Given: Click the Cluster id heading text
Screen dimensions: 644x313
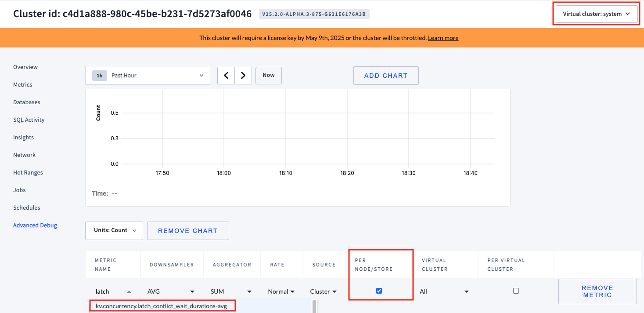Looking at the screenshot, I should (x=133, y=14).
